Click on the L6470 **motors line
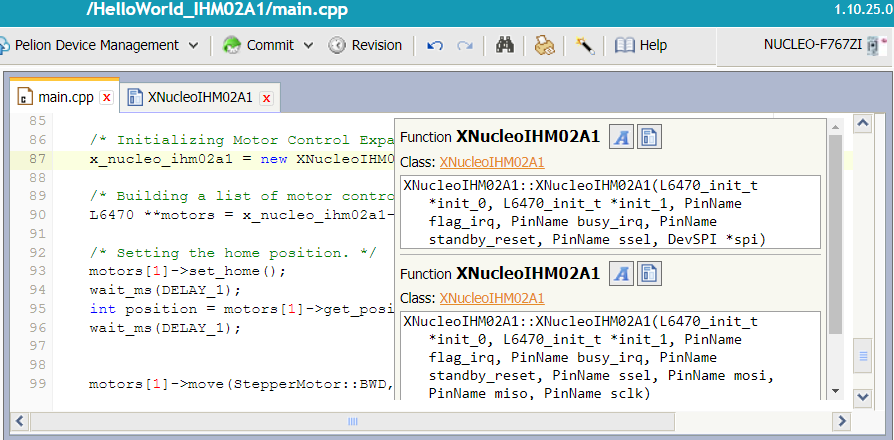The height and width of the screenshot is (440, 894). point(242,215)
